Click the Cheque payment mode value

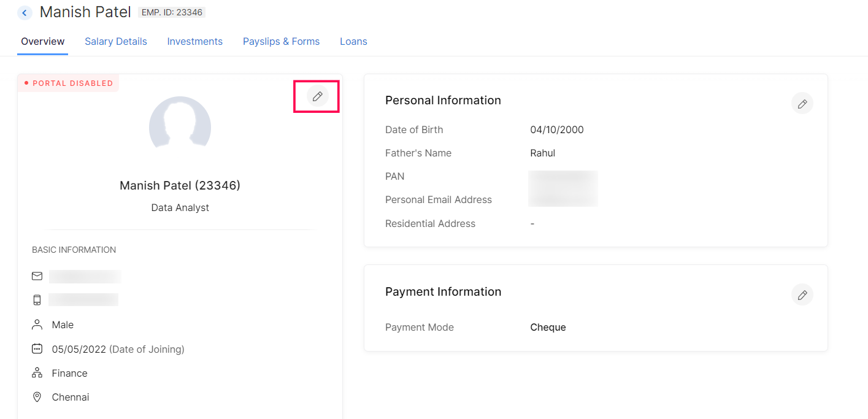[x=548, y=328]
